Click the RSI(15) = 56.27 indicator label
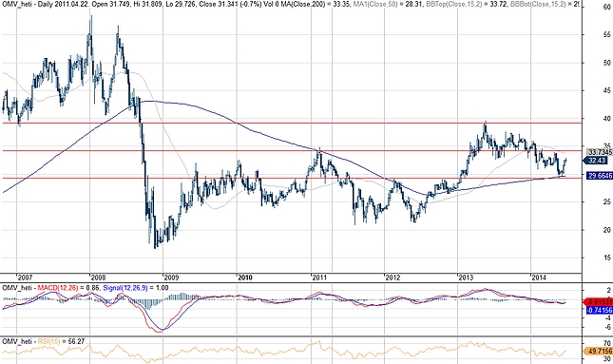Image resolution: width=613 pixels, height=364 pixels. (x=61, y=342)
